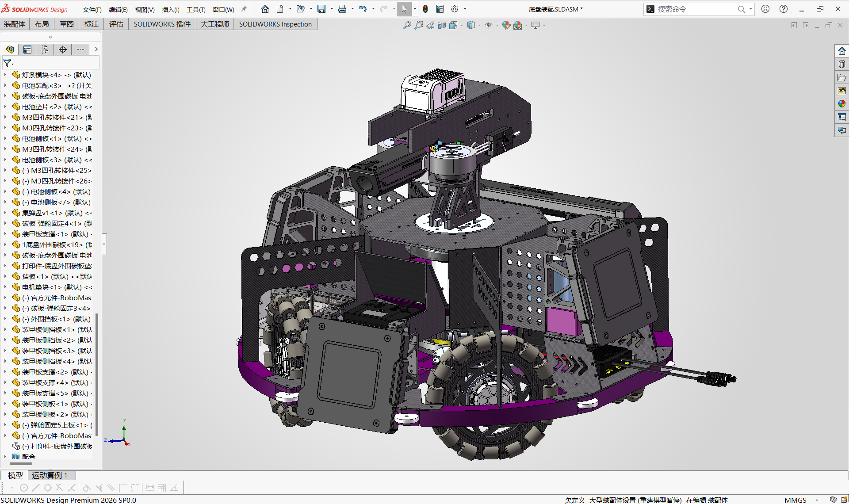The height and width of the screenshot is (504, 849).
Task: Open the 文件(F) menu
Action: coord(92,9)
